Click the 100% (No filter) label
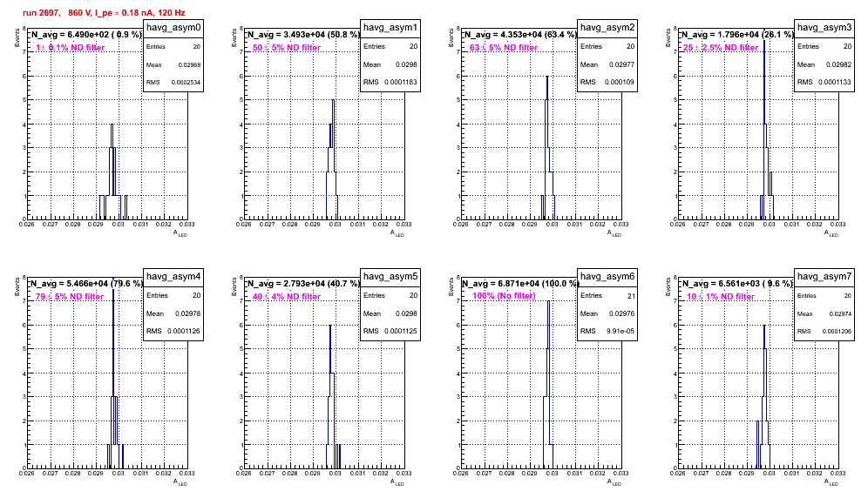Screen dimensions: 868x498 click(x=505, y=296)
